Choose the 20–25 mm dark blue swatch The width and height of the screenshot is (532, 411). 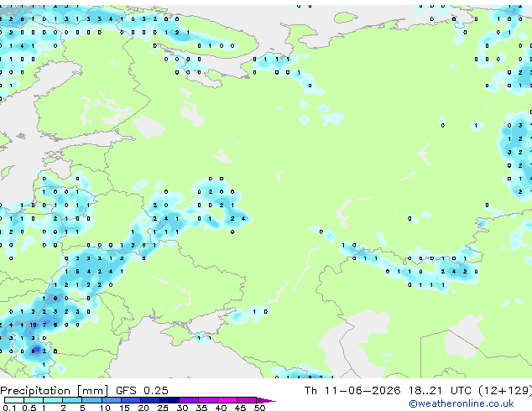coord(149,400)
